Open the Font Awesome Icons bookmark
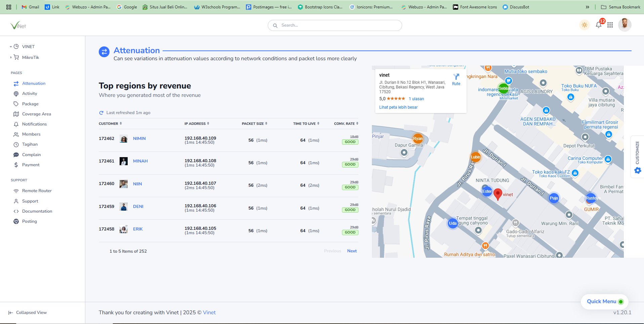Viewport: 644px width, 324px height. coord(475,7)
